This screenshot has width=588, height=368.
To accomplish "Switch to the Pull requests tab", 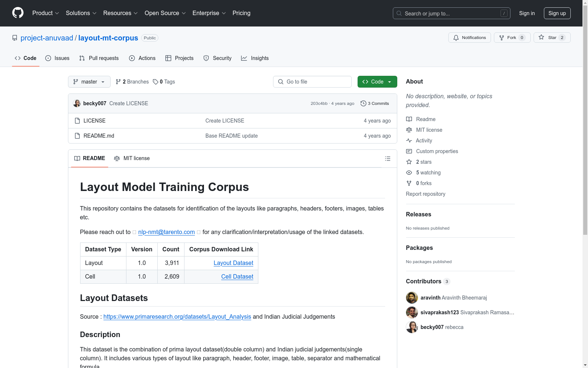I will pos(99,58).
